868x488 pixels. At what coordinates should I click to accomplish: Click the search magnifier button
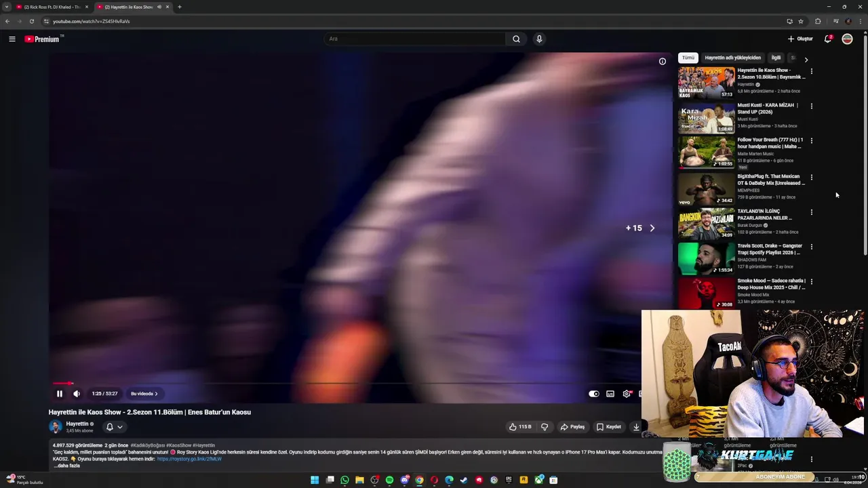click(516, 39)
